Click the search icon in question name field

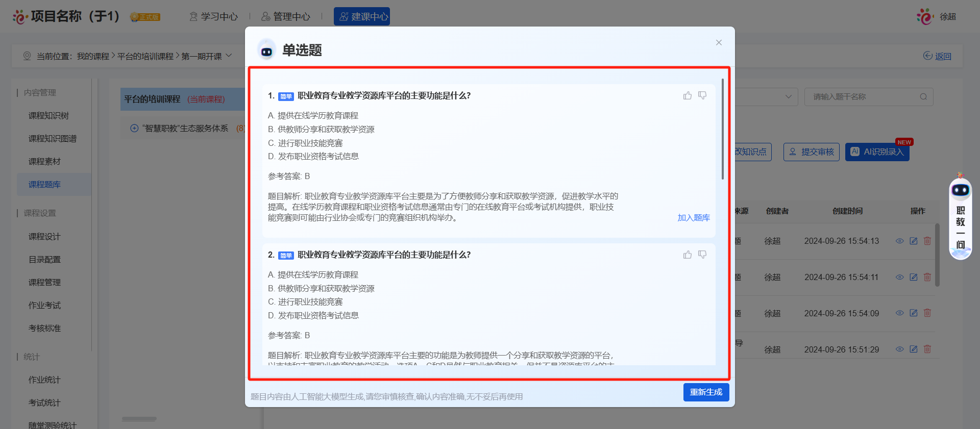923,97
